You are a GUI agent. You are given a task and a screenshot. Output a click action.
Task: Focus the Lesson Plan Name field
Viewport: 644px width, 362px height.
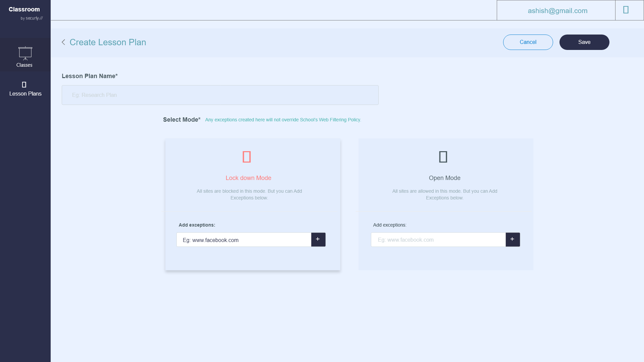220,95
